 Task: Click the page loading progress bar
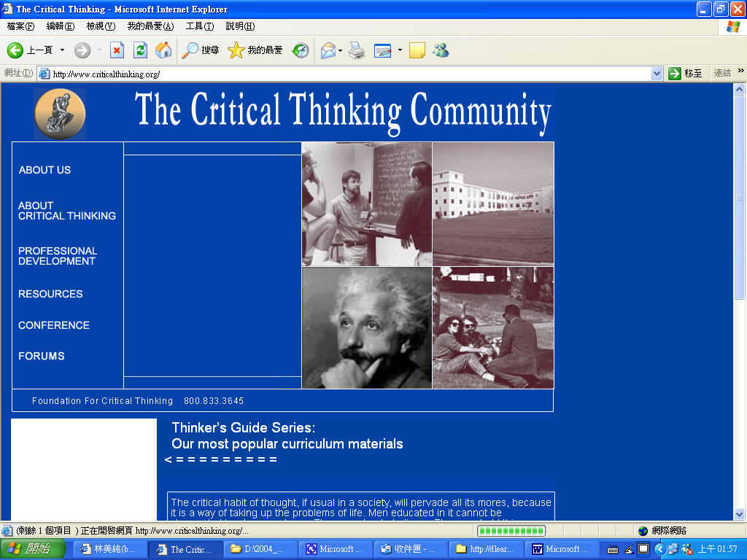511,531
